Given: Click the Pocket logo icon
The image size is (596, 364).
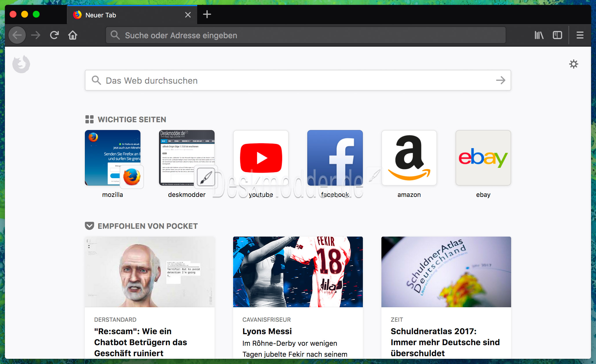Looking at the screenshot, I should point(89,226).
